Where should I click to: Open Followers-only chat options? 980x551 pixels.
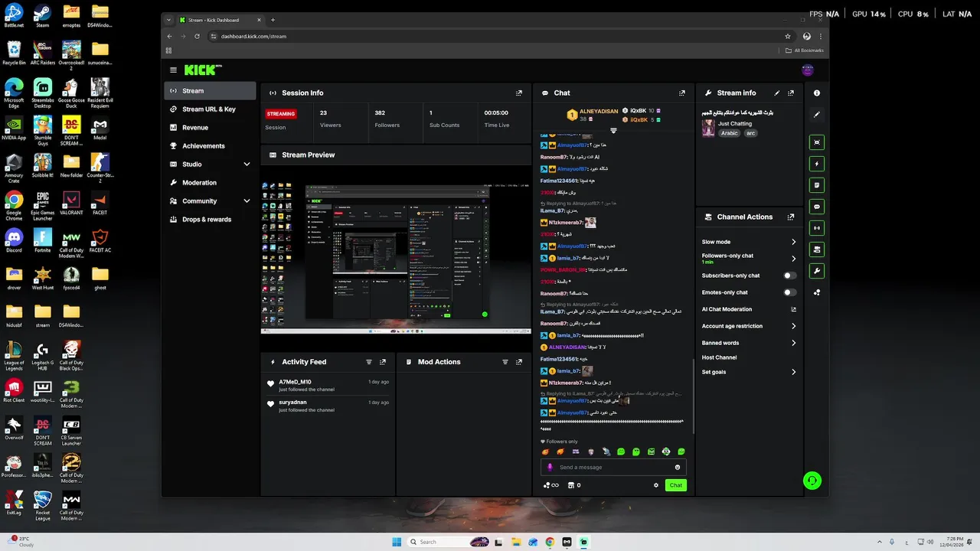click(750, 259)
